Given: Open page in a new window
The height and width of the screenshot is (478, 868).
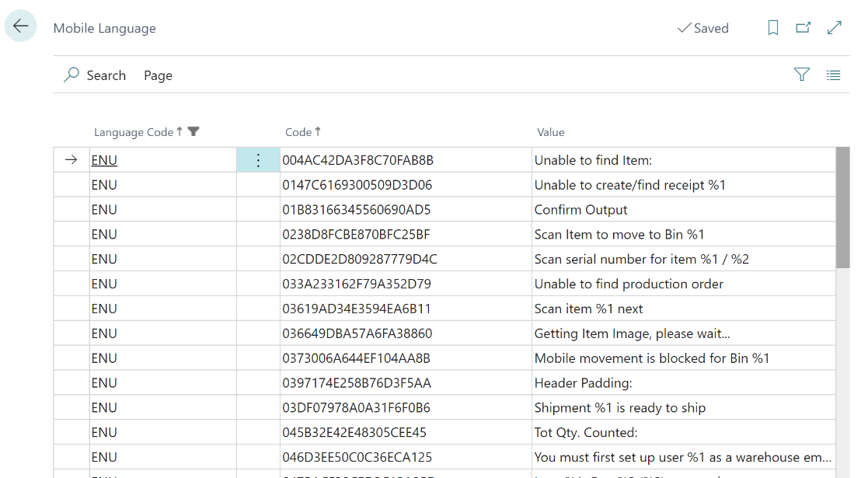Looking at the screenshot, I should 804,28.
